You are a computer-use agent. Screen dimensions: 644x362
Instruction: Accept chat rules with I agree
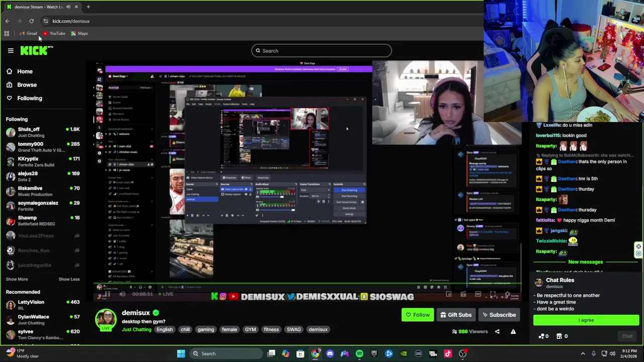pos(586,320)
